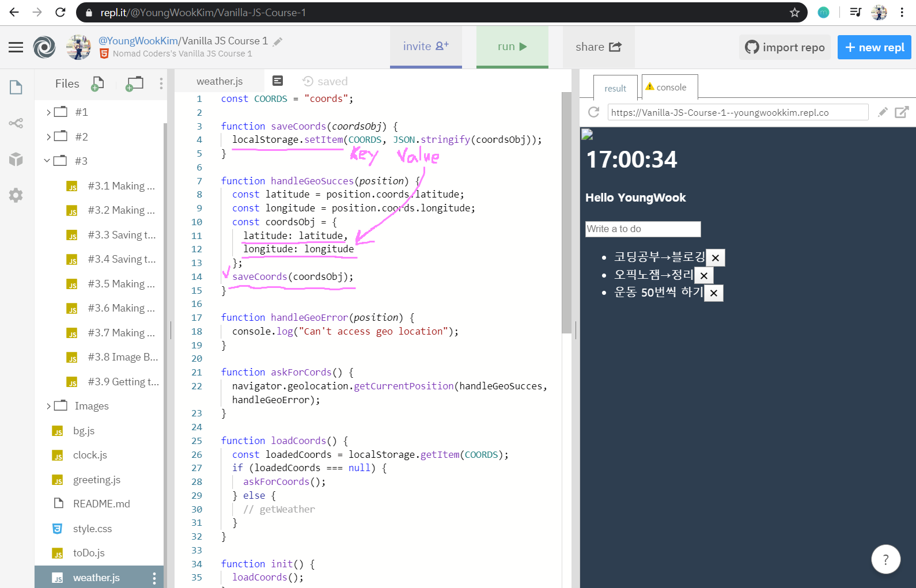This screenshot has width=916, height=588.
Task: Open the @YoungWookKim profile link
Action: tap(138, 41)
